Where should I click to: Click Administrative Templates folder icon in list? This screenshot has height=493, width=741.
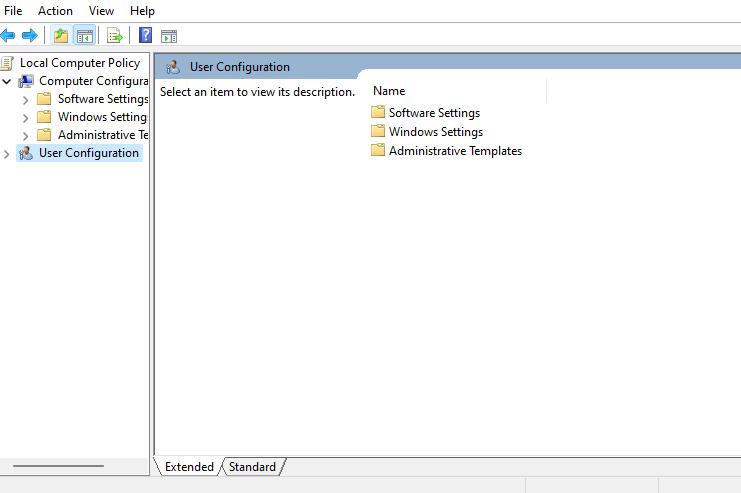coord(378,150)
